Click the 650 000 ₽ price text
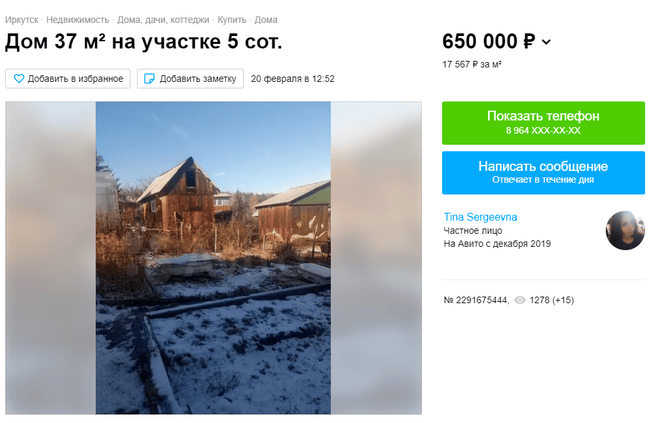This screenshot has height=423, width=656. 489,41
